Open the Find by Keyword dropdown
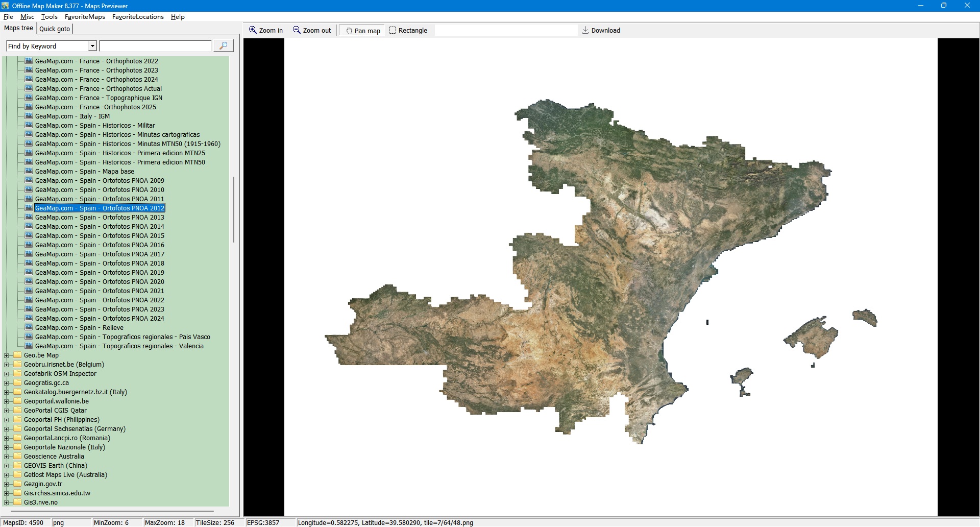The image size is (980, 527). [x=92, y=46]
